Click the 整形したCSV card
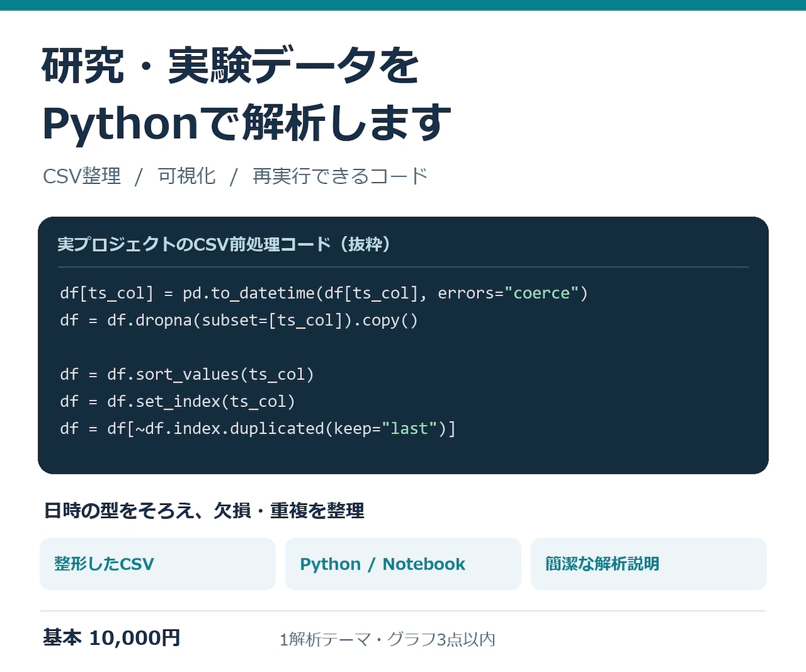This screenshot has width=806, height=672. [157, 564]
